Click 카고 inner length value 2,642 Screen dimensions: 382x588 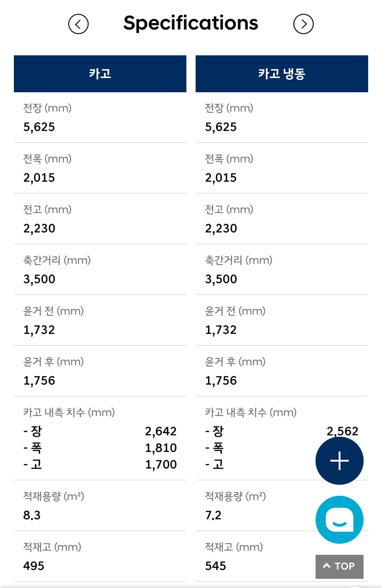click(x=161, y=432)
